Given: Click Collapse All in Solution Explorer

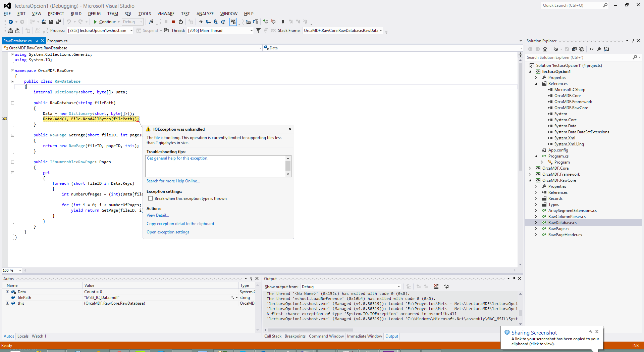Looking at the screenshot, I should (574, 49).
